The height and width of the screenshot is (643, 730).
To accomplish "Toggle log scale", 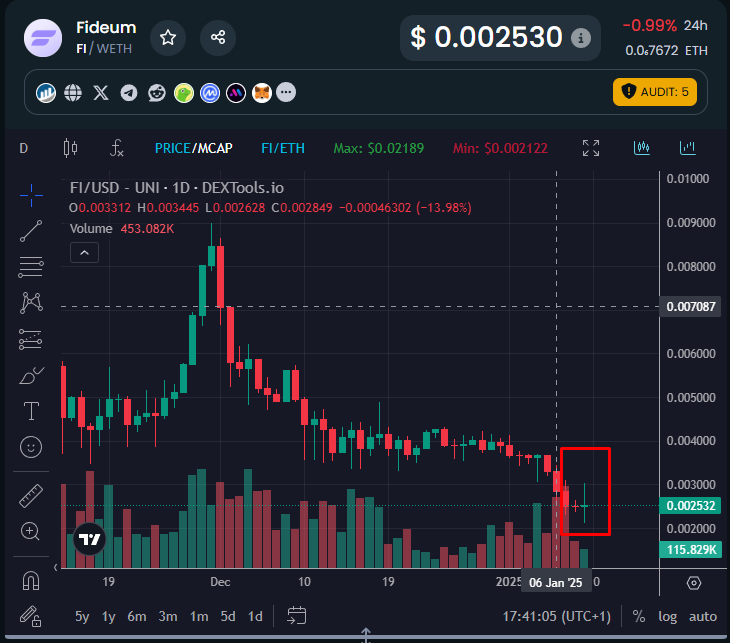I will [667, 616].
